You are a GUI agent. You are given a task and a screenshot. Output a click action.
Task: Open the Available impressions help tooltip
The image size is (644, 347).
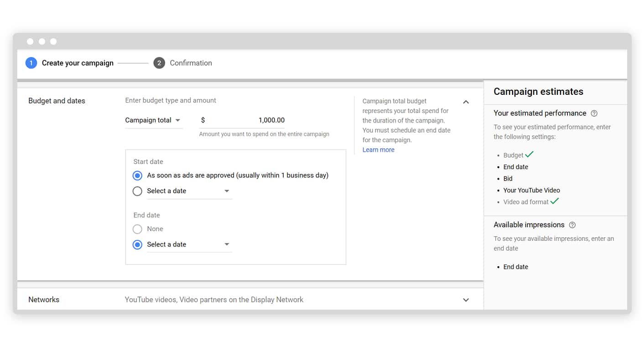pyautogui.click(x=572, y=225)
